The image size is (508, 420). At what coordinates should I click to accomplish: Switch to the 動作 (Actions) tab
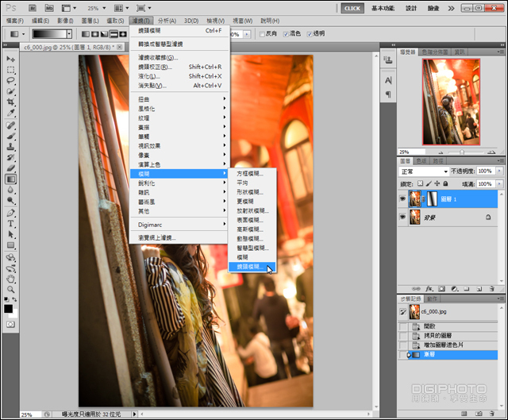point(432,299)
